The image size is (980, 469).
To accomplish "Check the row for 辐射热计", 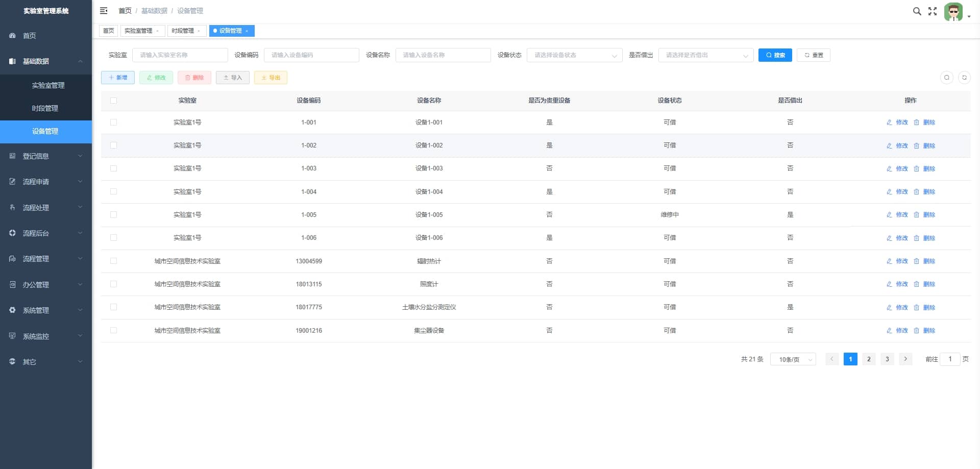I will pyautogui.click(x=113, y=261).
